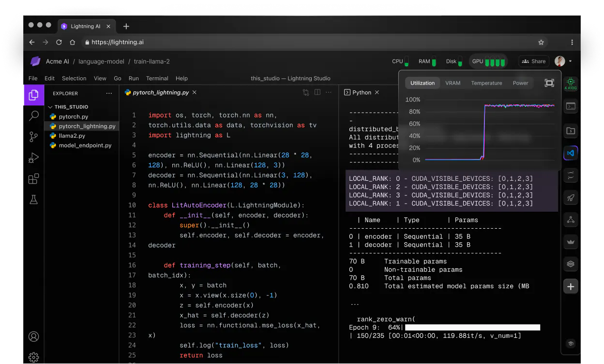This screenshot has width=604, height=364.
Task: Open the Manage settings gear icon
Action: 34,357
